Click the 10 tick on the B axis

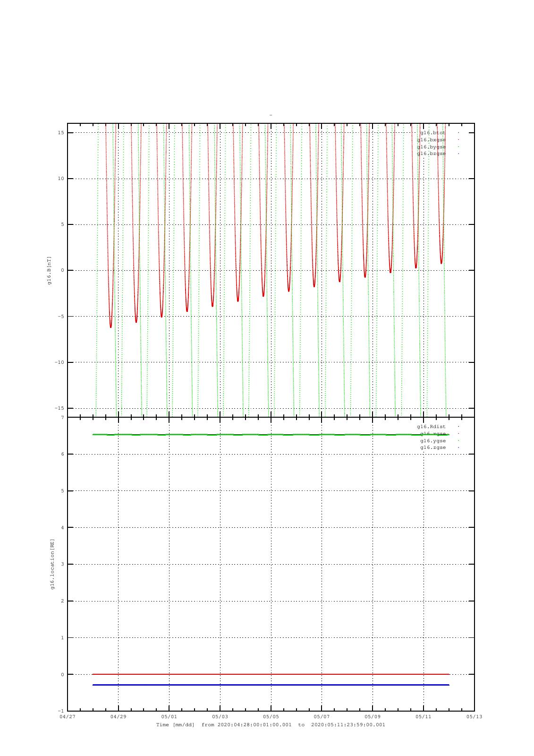coord(61,179)
